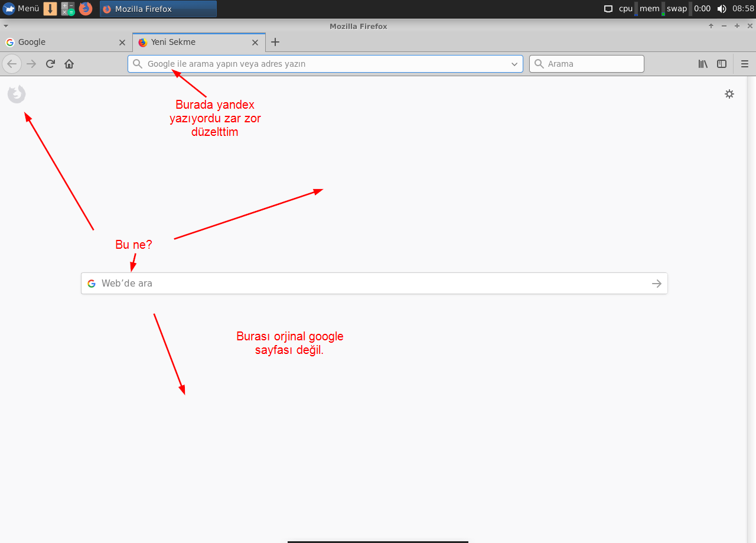Open a new tab with plus button

(275, 42)
